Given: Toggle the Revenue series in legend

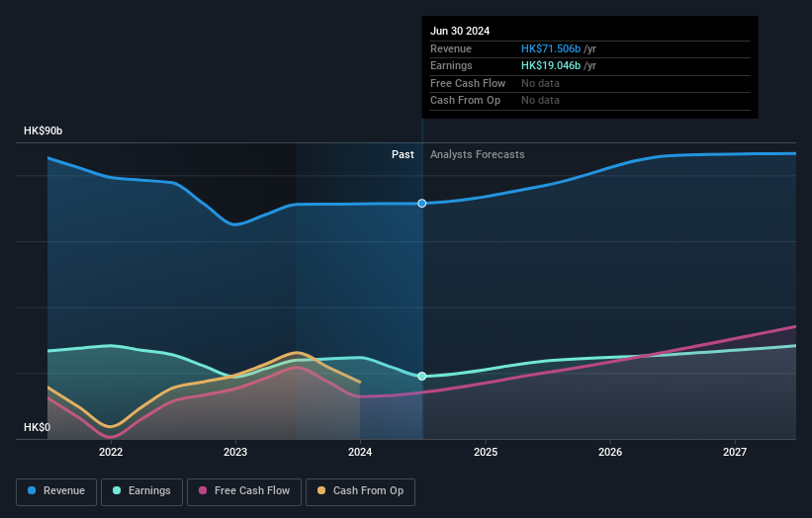Looking at the screenshot, I should point(56,491).
